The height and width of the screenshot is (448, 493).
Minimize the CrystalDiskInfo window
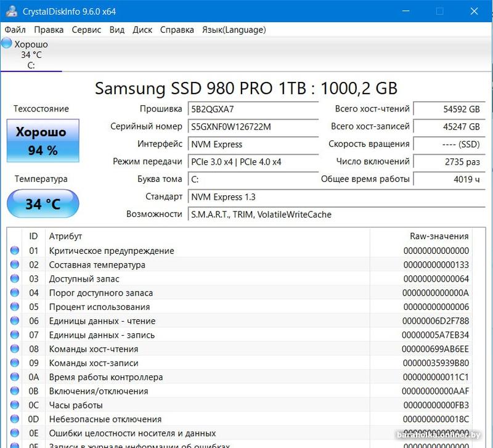coord(406,11)
